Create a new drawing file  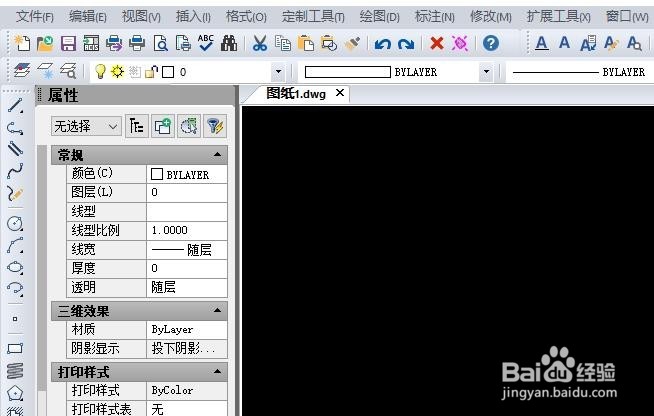click(22, 43)
